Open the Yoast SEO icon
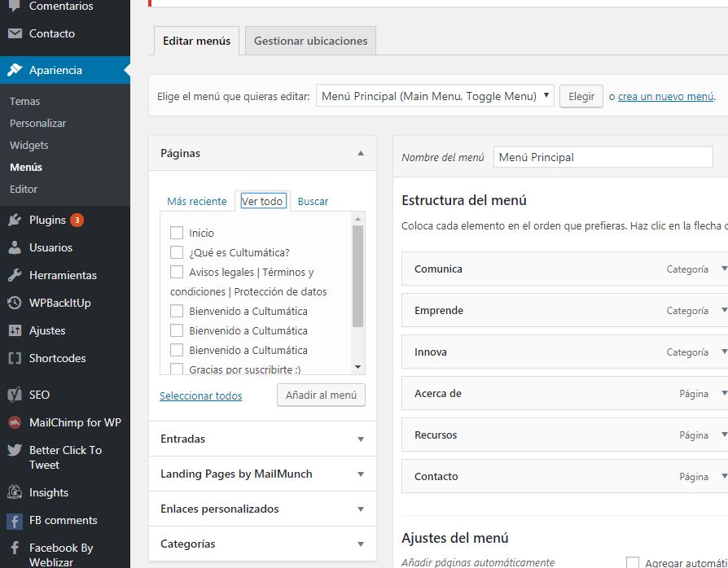728x568 pixels. (x=15, y=395)
